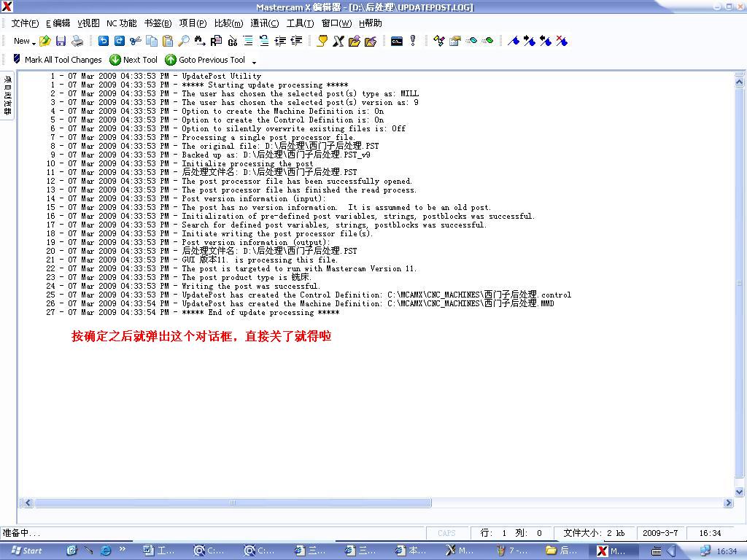This screenshot has width=747, height=560.
Task: Click the CAPS indicator in status bar
Action: (x=446, y=533)
